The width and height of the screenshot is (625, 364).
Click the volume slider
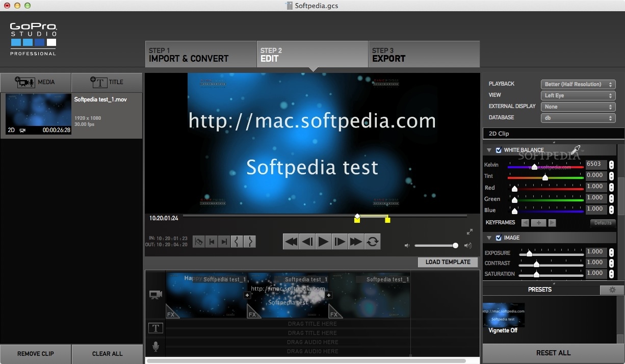coord(436,246)
